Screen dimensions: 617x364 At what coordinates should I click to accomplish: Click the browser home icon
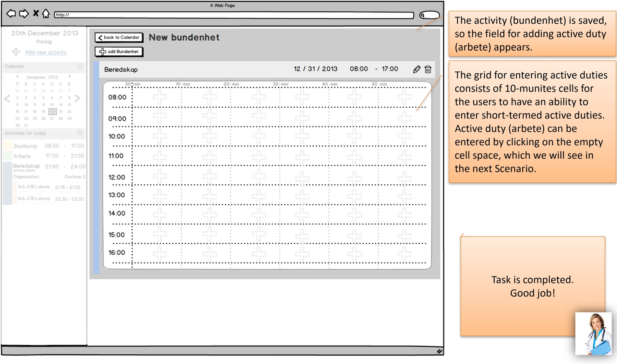coord(46,14)
